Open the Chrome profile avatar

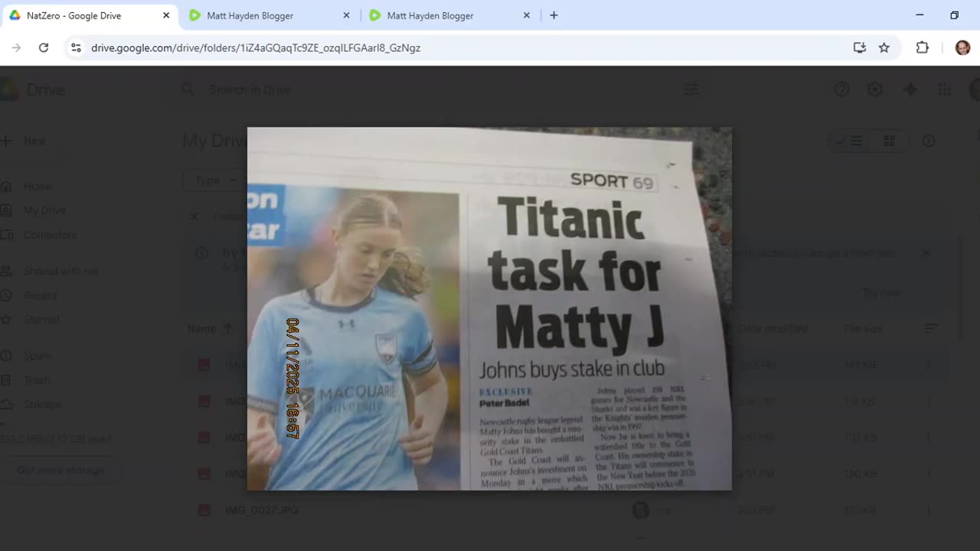click(x=962, y=47)
